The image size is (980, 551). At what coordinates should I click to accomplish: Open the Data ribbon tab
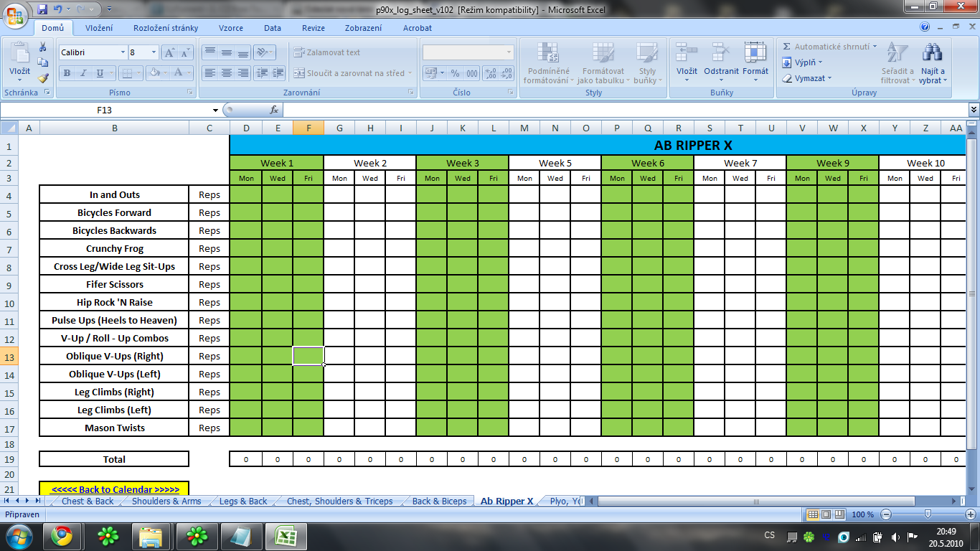(x=273, y=28)
